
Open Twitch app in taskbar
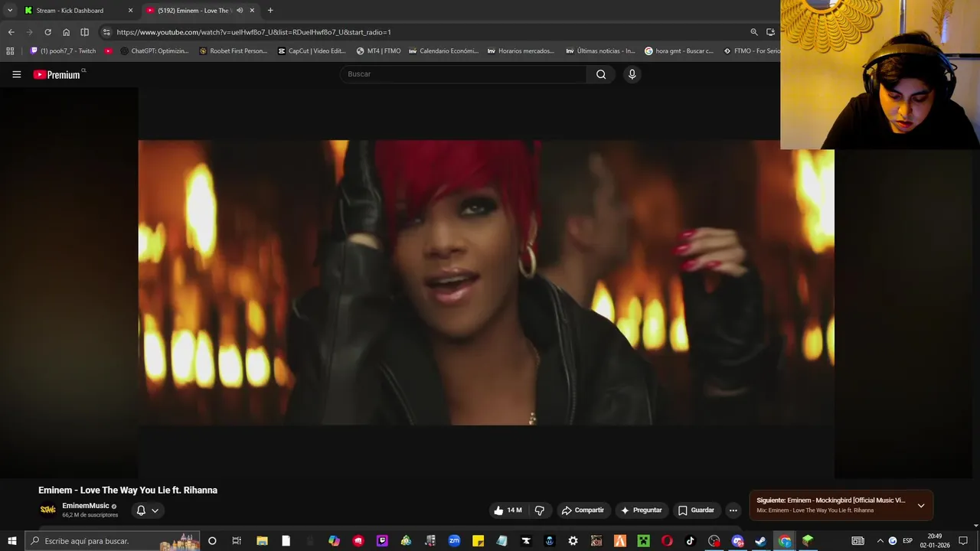click(x=382, y=541)
